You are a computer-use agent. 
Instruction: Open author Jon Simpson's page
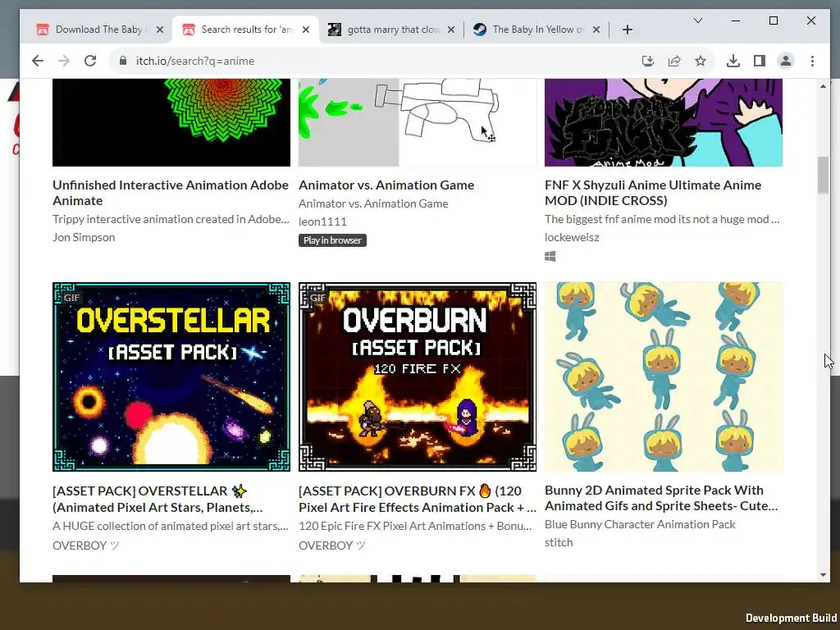[84, 237]
